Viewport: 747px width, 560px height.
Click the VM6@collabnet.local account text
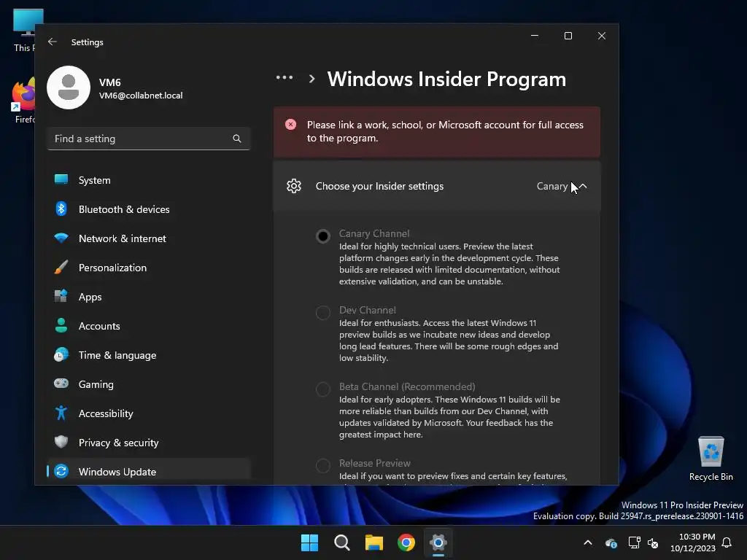click(x=141, y=96)
